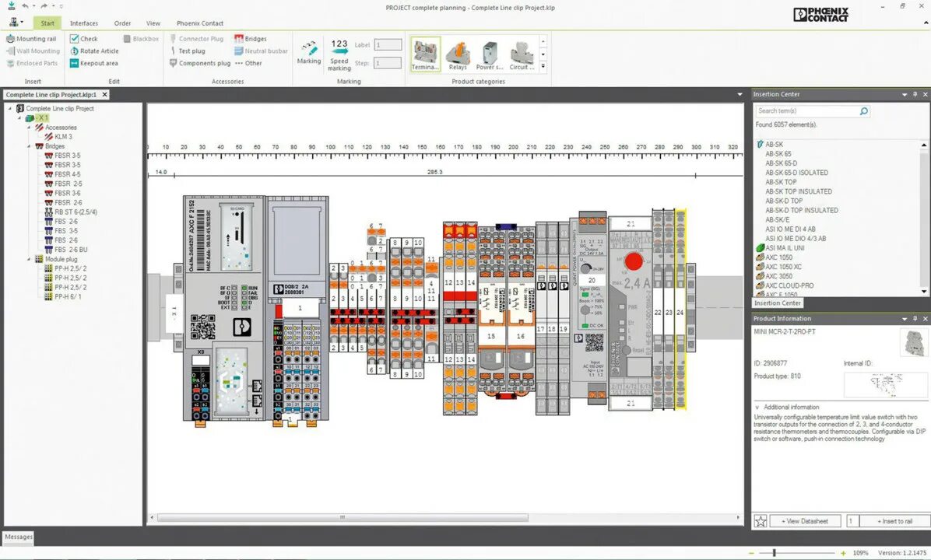Open the application menu dropdown
Screen dimensions: 931x560
click(16, 23)
